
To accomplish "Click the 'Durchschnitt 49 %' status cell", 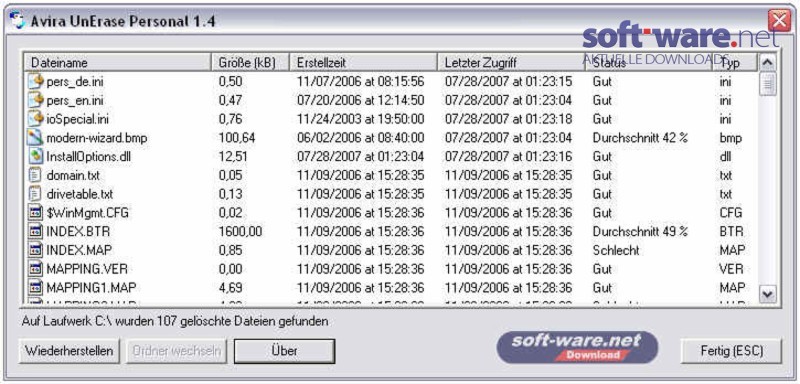I will click(640, 232).
